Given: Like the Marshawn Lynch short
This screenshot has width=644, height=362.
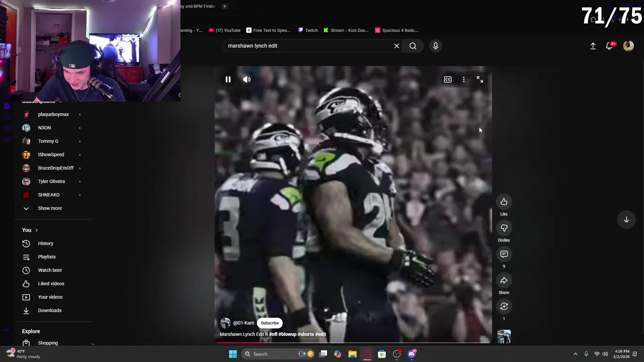Looking at the screenshot, I should pyautogui.click(x=504, y=202).
